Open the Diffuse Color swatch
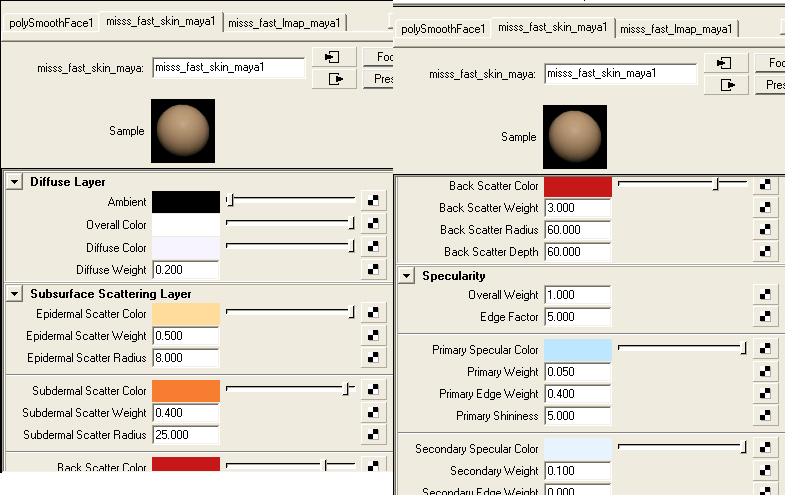This screenshot has height=495, width=785. pos(186,248)
